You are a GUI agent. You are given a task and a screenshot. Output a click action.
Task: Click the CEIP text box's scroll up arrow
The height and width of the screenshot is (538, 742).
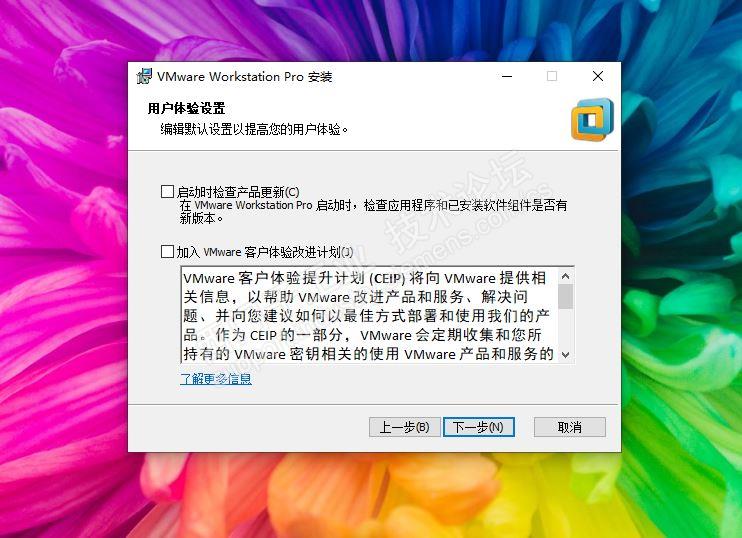pyautogui.click(x=565, y=276)
